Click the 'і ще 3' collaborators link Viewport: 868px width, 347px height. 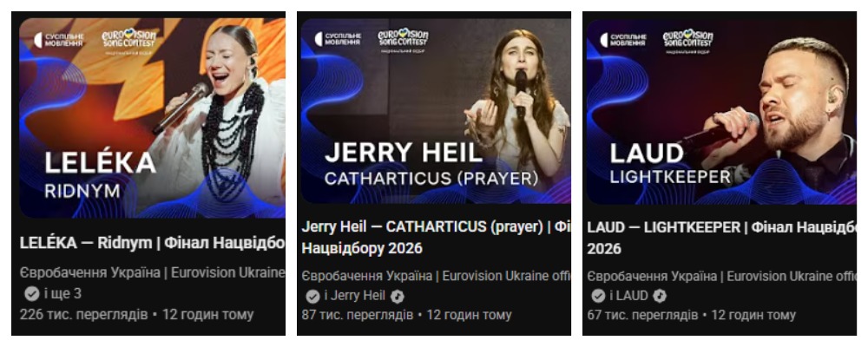pos(62,293)
